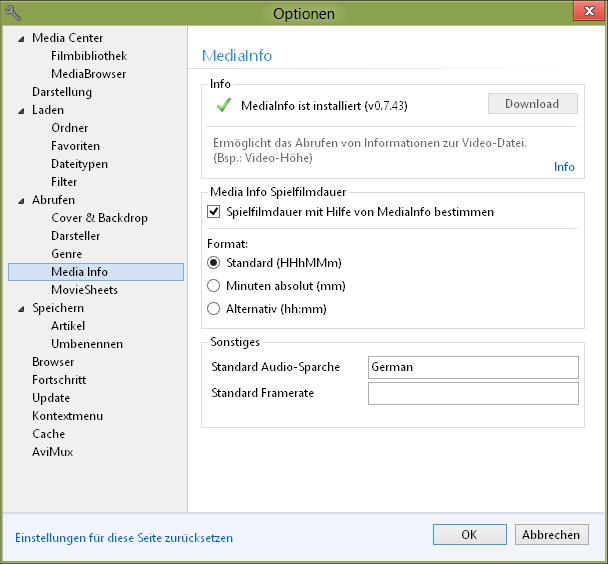
Task: Open MediaBrowser settings page
Action: tap(89, 74)
